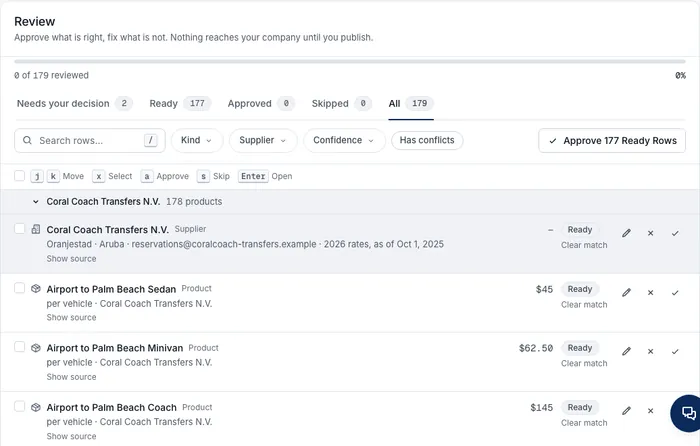Viewport: 700px width, 446px height.
Task: Switch to the Ready tab
Action: [x=180, y=104]
